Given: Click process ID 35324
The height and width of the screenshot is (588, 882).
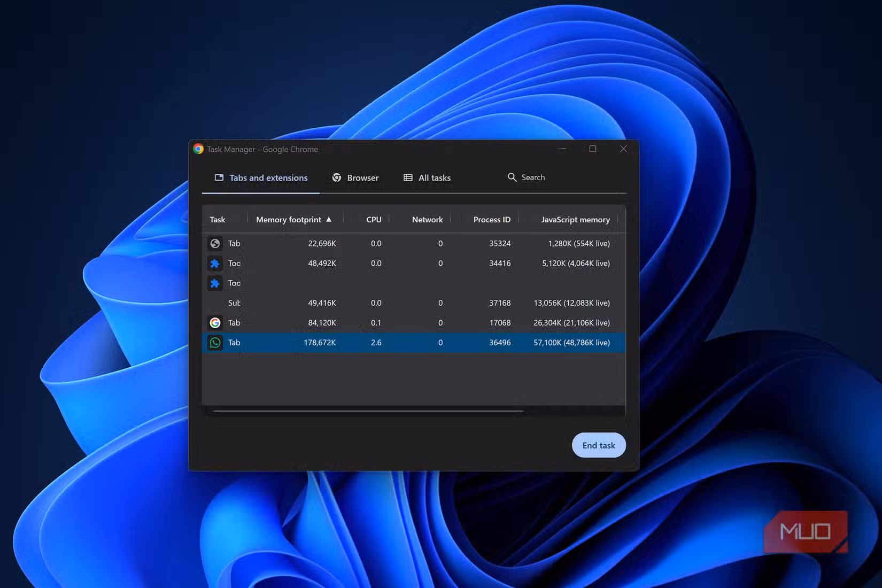Looking at the screenshot, I should click(x=500, y=243).
